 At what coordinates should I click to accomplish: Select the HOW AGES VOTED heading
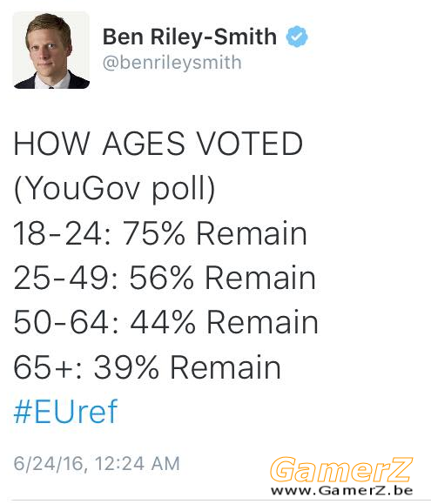tap(158, 144)
